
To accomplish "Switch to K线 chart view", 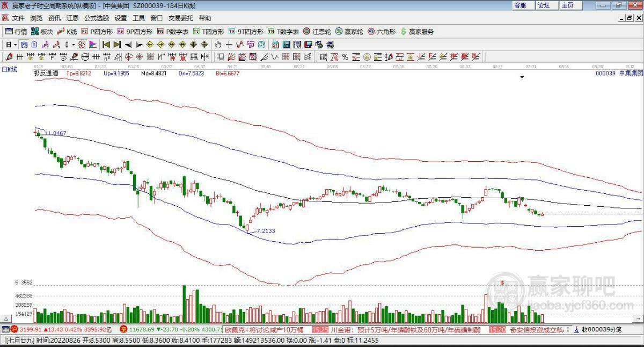I will pyautogui.click(x=68, y=32).
